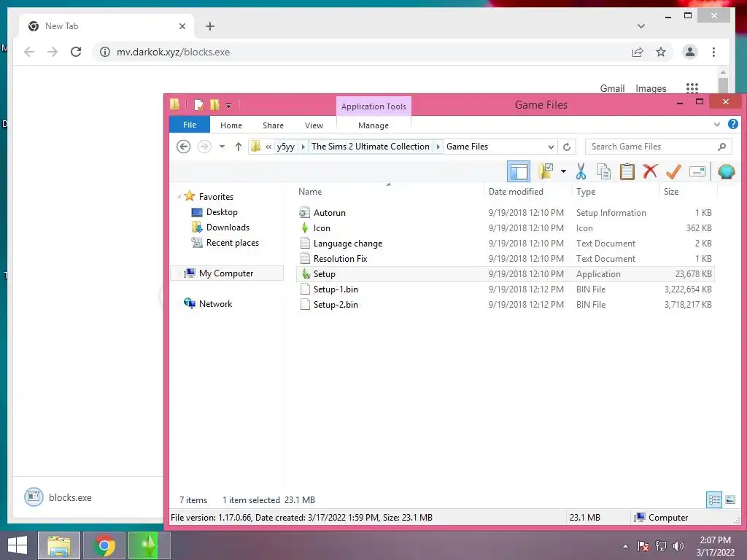Select My Computer in navigation pane
Image resolution: width=747 pixels, height=560 pixels.
pyautogui.click(x=226, y=273)
